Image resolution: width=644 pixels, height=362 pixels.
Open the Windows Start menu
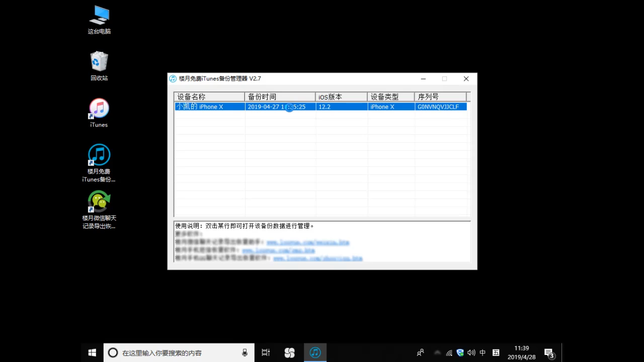click(x=92, y=352)
